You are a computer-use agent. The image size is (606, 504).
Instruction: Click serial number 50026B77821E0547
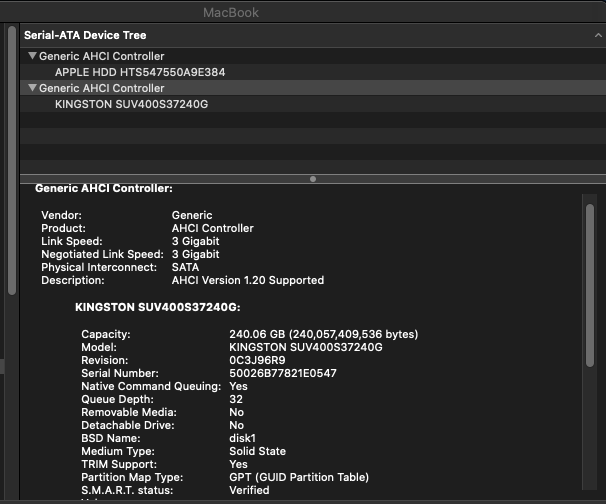click(283, 373)
